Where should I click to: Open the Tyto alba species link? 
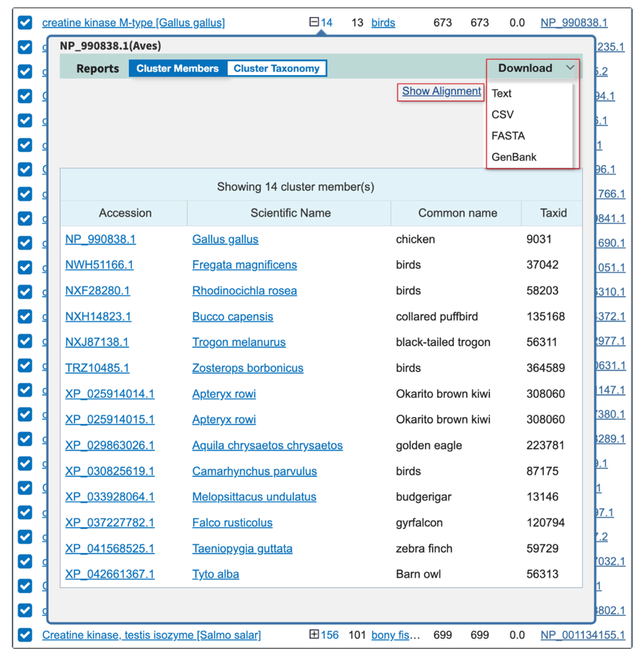coord(216,574)
